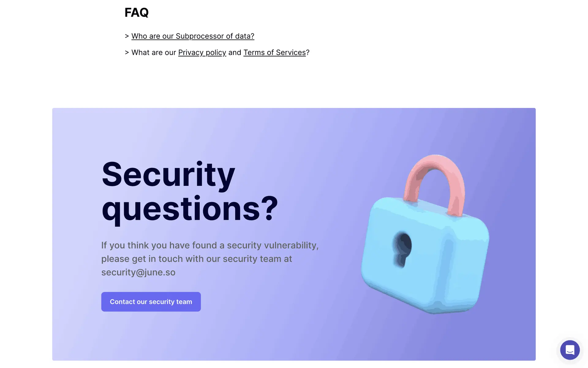Viewport: 588px width, 368px height.
Task: Click the security@june.so email address
Action: point(138,272)
